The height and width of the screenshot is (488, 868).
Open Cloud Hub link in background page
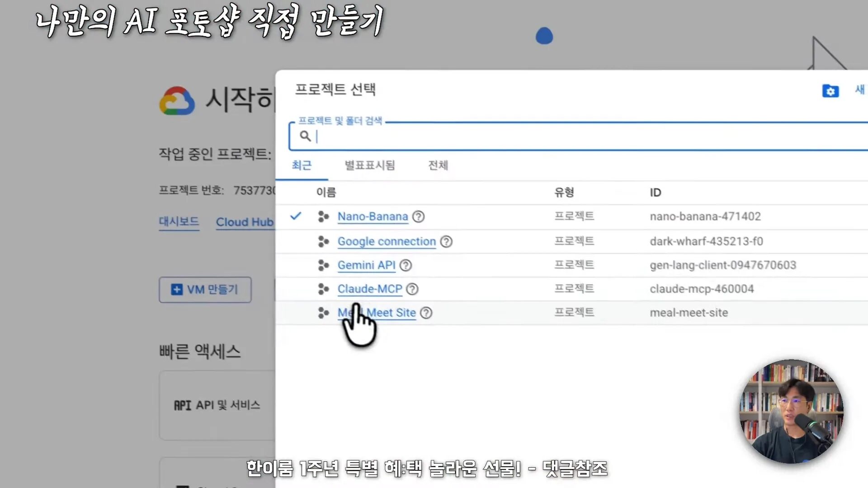pyautogui.click(x=245, y=222)
